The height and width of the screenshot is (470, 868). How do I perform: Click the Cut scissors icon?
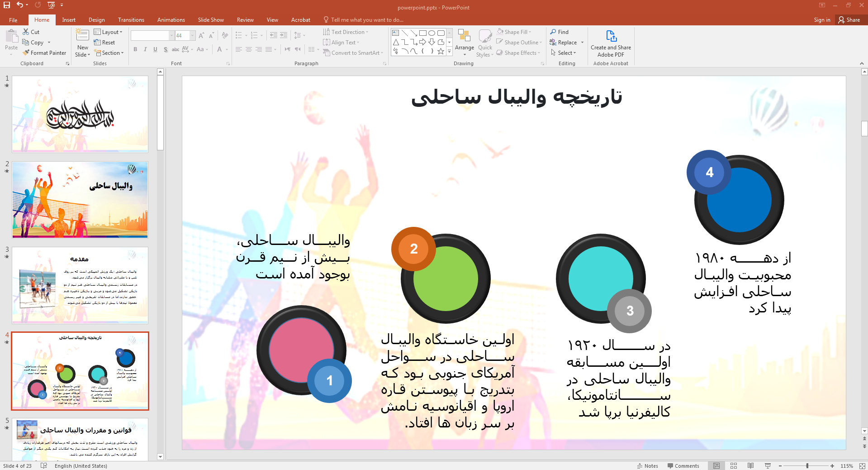point(26,32)
